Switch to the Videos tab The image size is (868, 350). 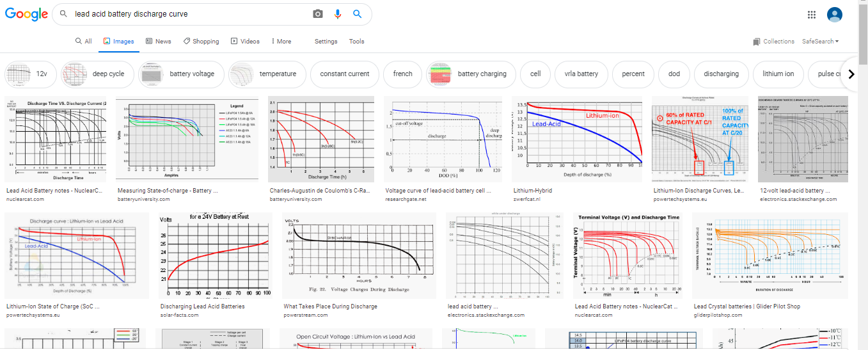coord(245,42)
